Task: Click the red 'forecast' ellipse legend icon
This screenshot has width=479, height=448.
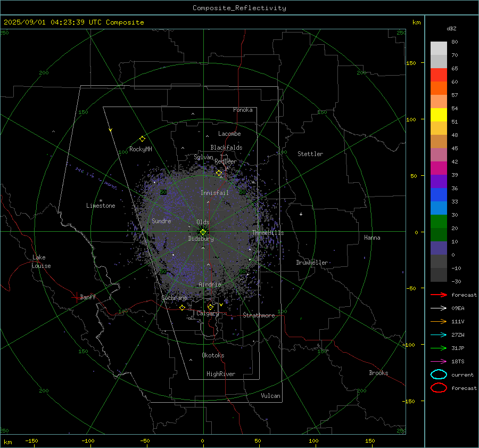Action: tap(439, 388)
